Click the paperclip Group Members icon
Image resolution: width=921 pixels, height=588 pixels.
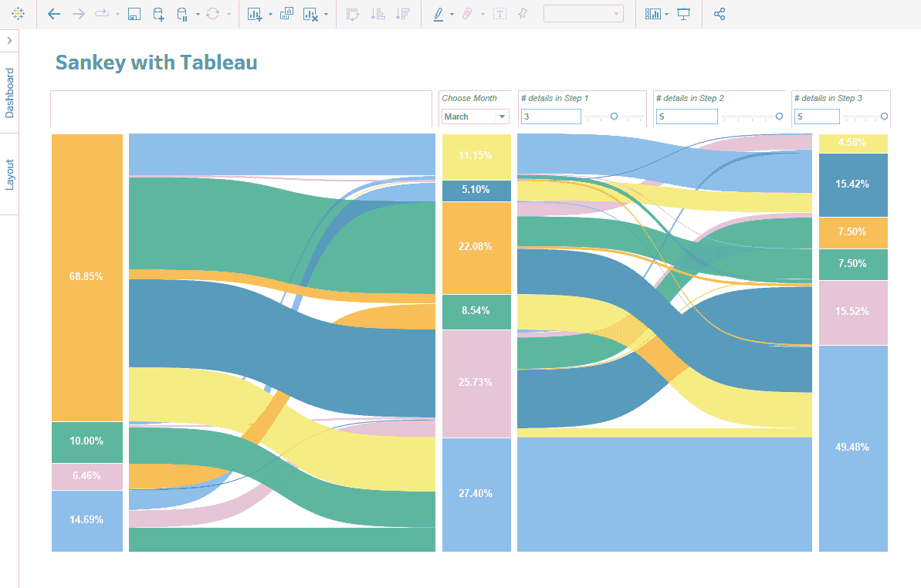[468, 14]
